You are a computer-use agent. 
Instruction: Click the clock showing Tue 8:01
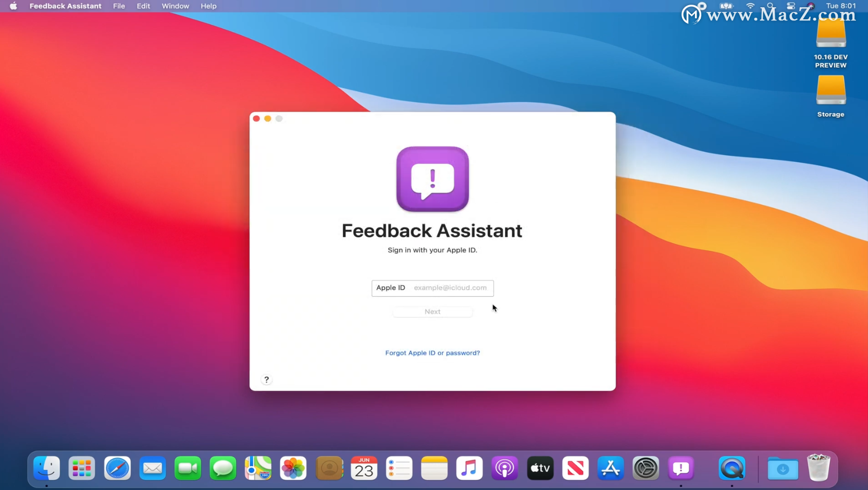[841, 6]
